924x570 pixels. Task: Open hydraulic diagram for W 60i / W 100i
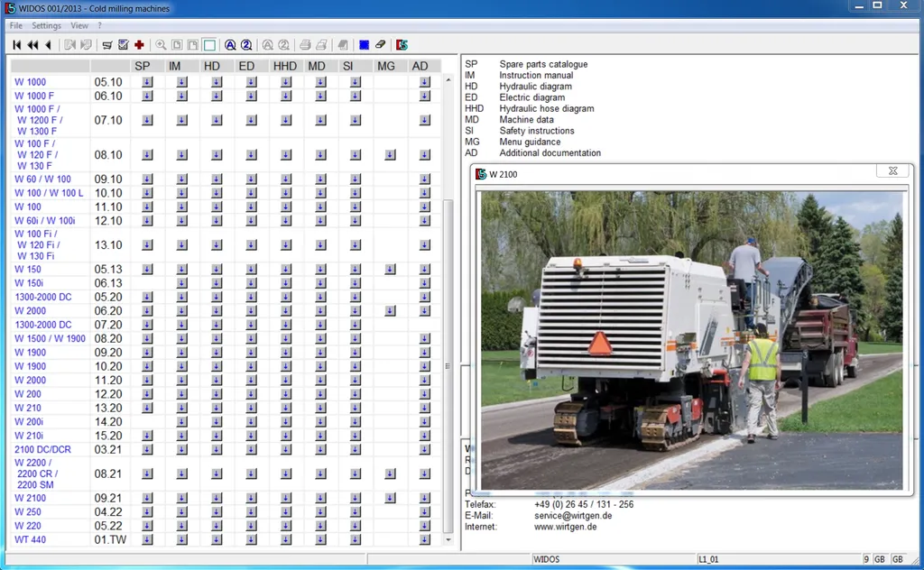click(x=217, y=221)
